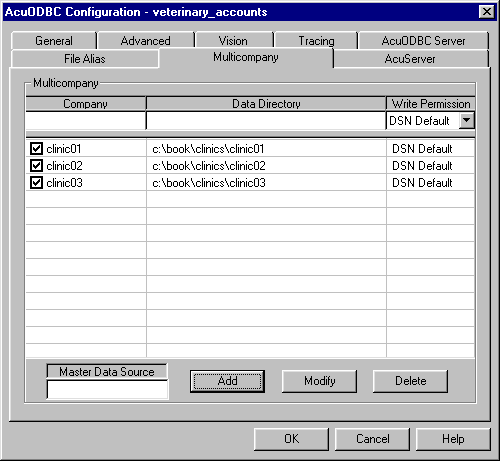Click DSN Default in clinic03 row
Image resolution: width=500 pixels, height=461 pixels.
tap(422, 183)
